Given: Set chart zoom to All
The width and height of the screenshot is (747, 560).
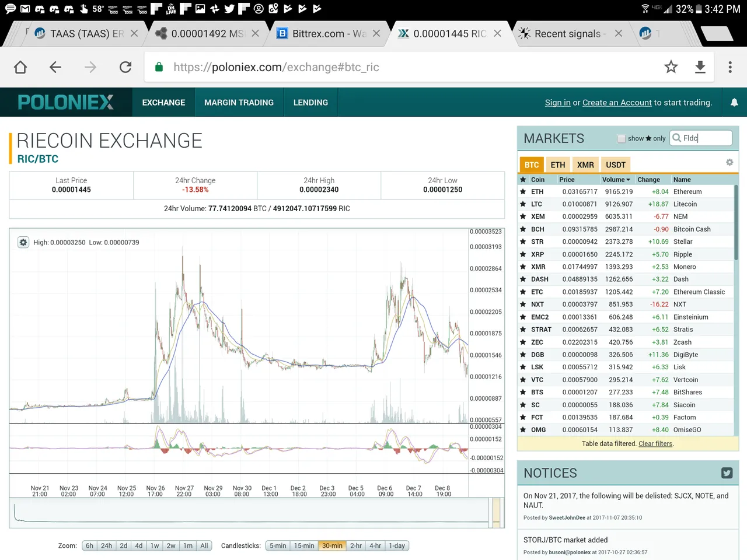Looking at the screenshot, I should 204,546.
